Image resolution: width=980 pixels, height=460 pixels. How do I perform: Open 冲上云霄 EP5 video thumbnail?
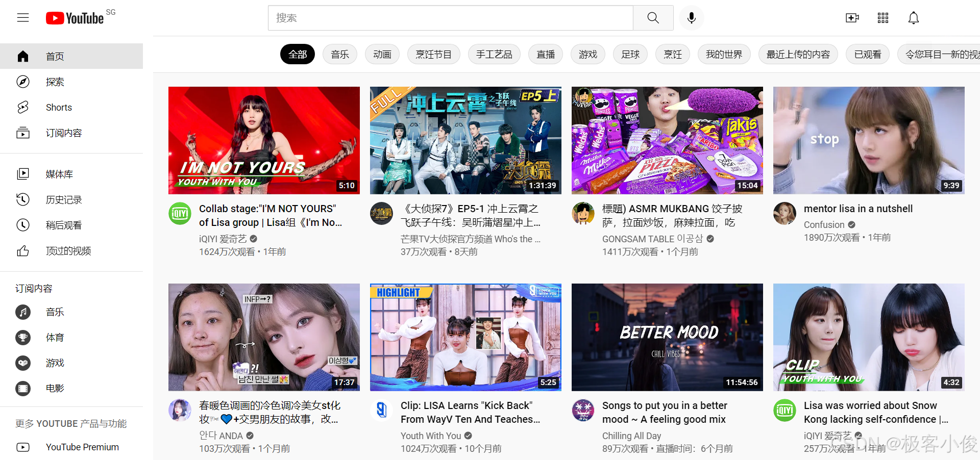(x=465, y=140)
